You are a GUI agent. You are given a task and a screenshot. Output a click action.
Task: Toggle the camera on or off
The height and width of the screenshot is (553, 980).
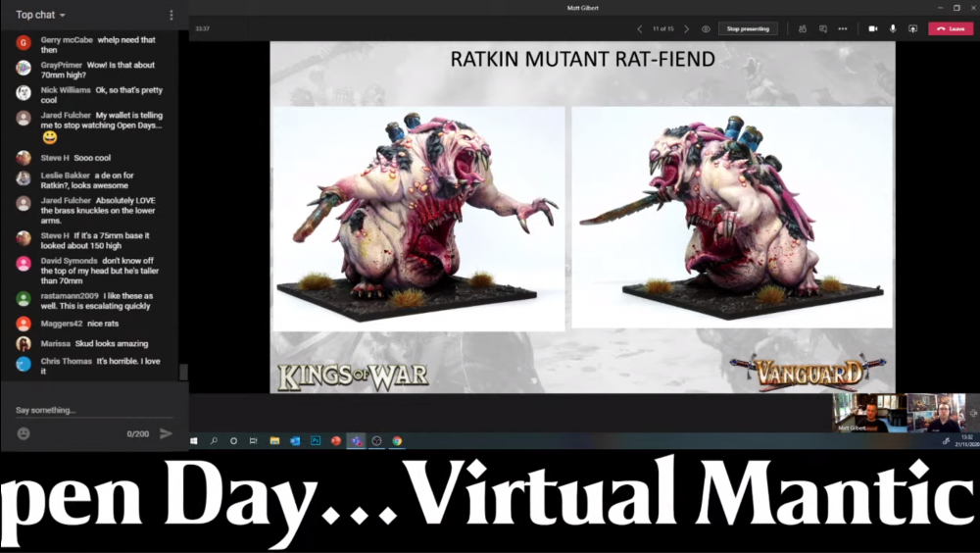[872, 29]
